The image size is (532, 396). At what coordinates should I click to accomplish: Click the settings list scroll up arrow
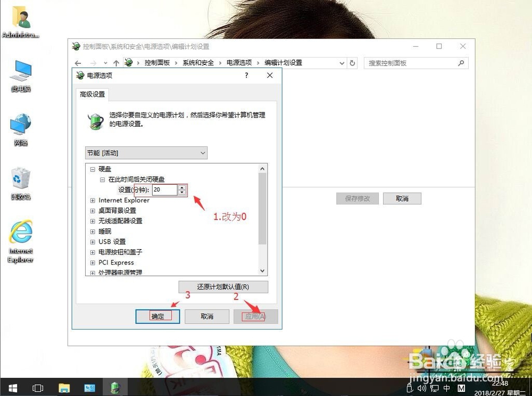(262, 169)
